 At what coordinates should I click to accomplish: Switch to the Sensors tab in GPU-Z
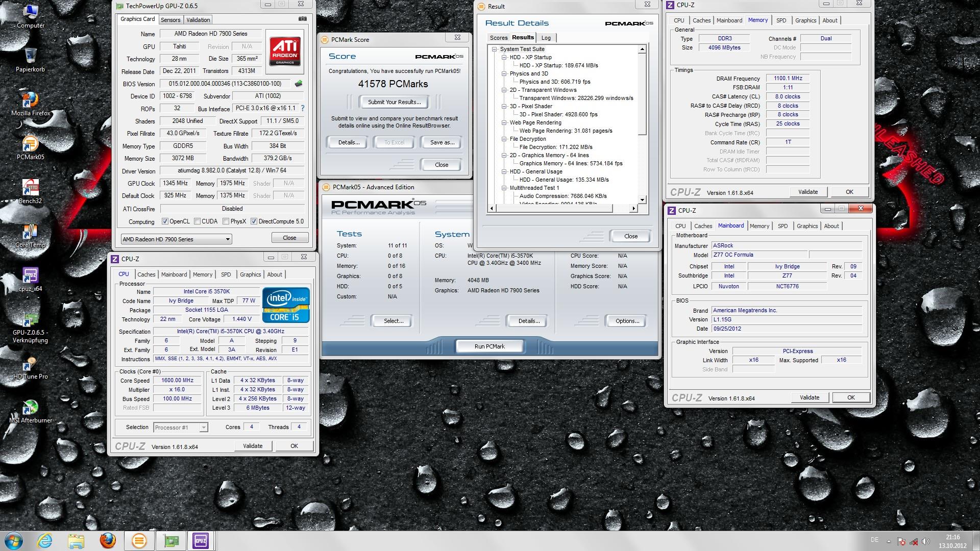coord(170,20)
